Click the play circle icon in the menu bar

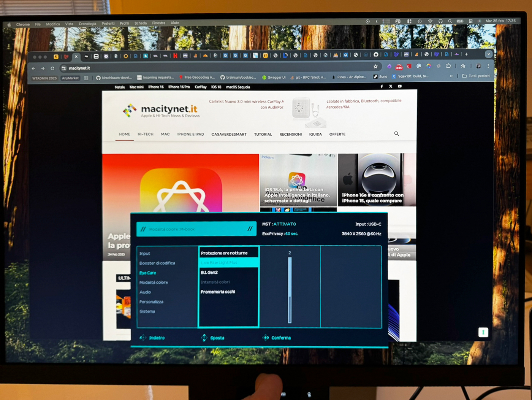click(367, 21)
